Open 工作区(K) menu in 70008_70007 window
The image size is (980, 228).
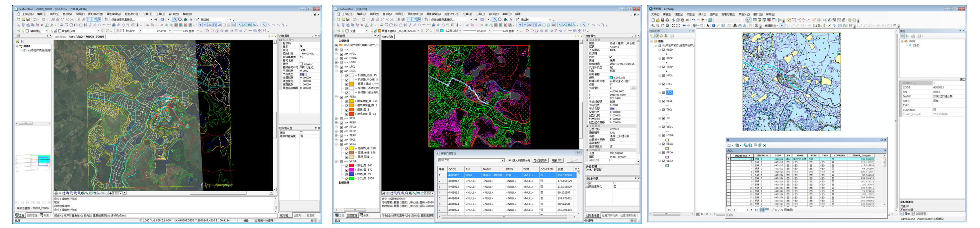point(28,14)
